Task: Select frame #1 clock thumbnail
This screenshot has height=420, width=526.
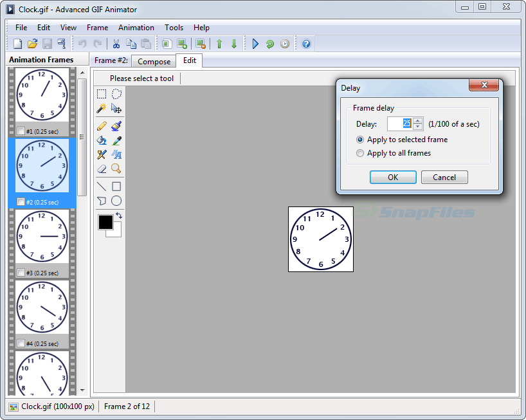Action: click(42, 95)
